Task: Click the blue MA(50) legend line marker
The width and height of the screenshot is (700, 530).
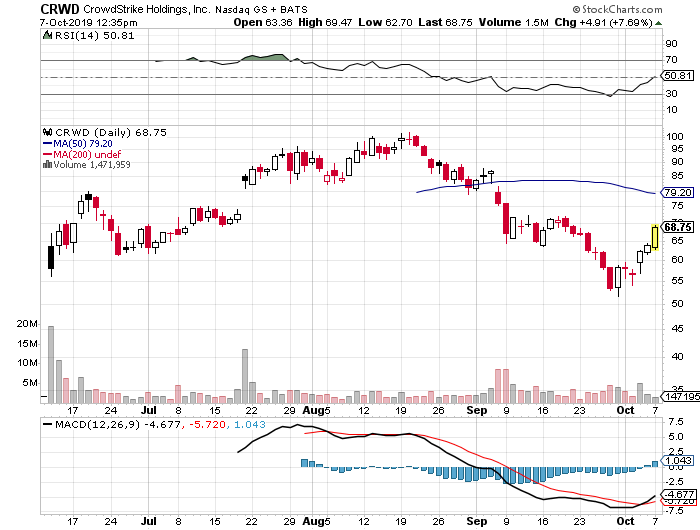Action: tap(47, 143)
